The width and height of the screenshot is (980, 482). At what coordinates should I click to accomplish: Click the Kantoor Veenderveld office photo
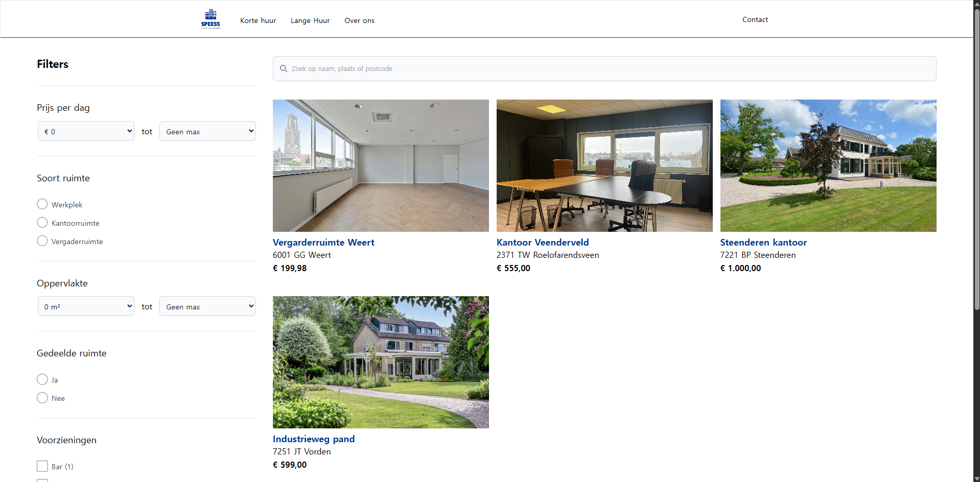coord(604,165)
